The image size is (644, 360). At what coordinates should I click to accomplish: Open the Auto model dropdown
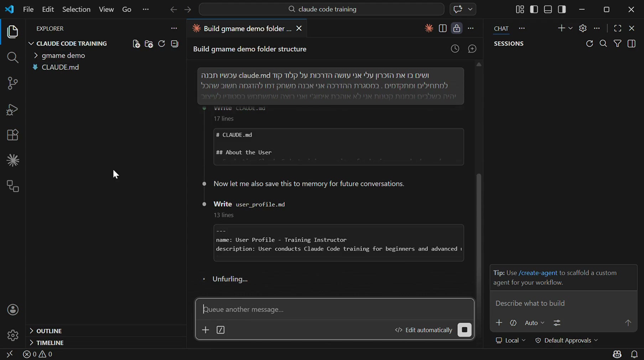[x=535, y=323]
